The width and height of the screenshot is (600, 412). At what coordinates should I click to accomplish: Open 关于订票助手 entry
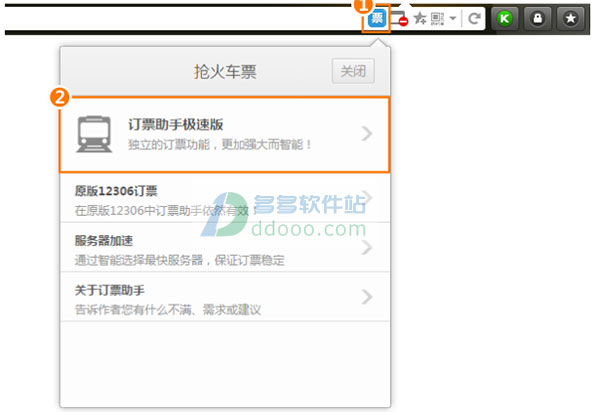click(x=225, y=297)
